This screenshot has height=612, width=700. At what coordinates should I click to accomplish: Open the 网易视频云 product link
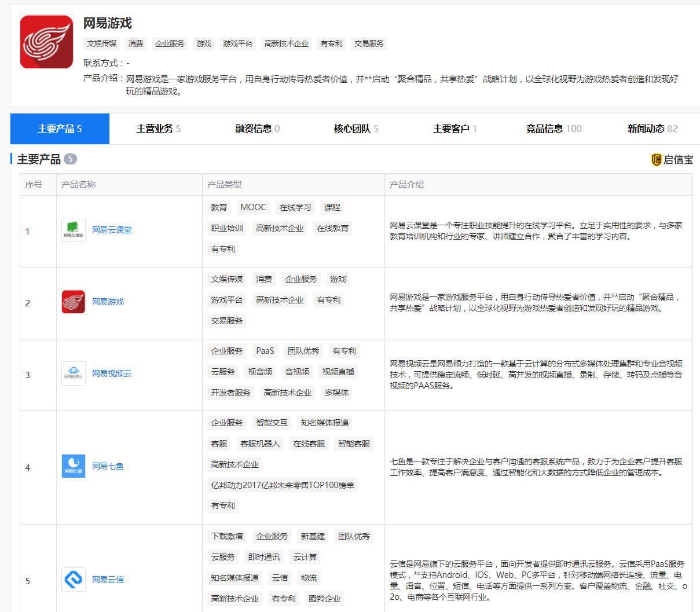click(112, 373)
